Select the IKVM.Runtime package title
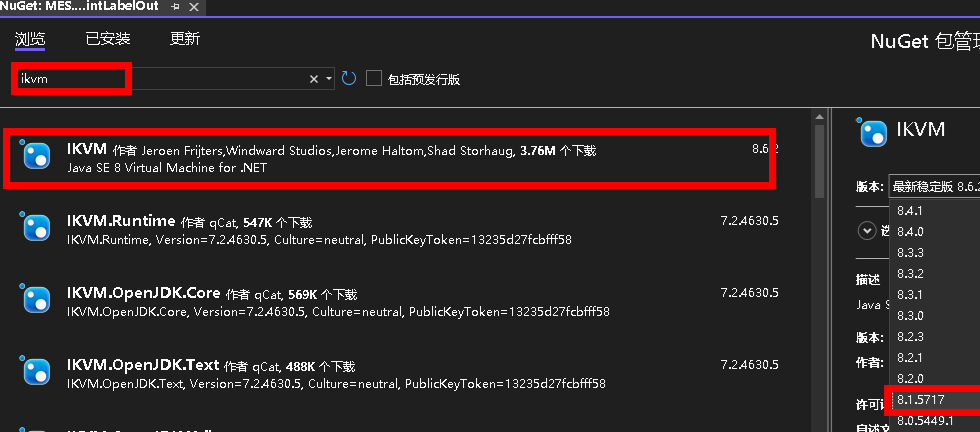980x432 pixels. (121, 221)
